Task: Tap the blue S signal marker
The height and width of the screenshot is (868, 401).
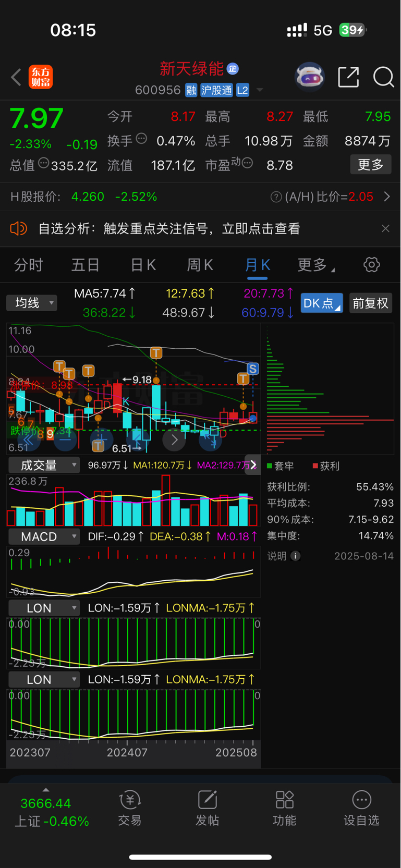Action: point(253,369)
